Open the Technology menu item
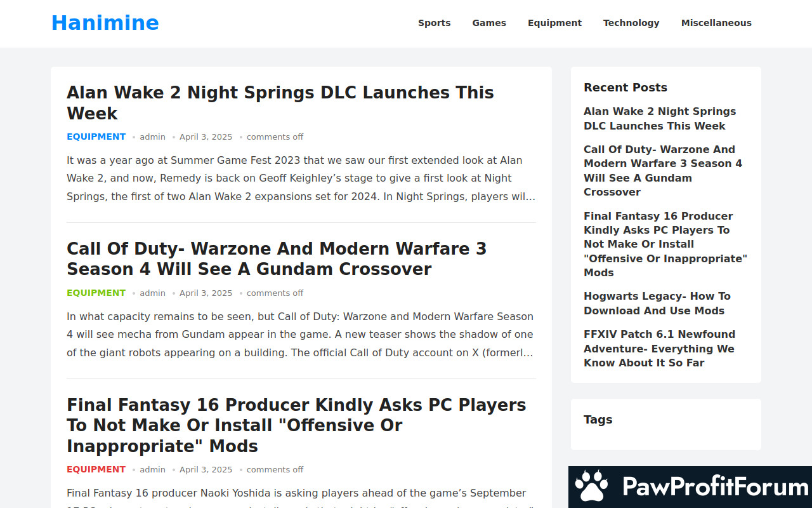The width and height of the screenshot is (812, 508). pos(631,23)
